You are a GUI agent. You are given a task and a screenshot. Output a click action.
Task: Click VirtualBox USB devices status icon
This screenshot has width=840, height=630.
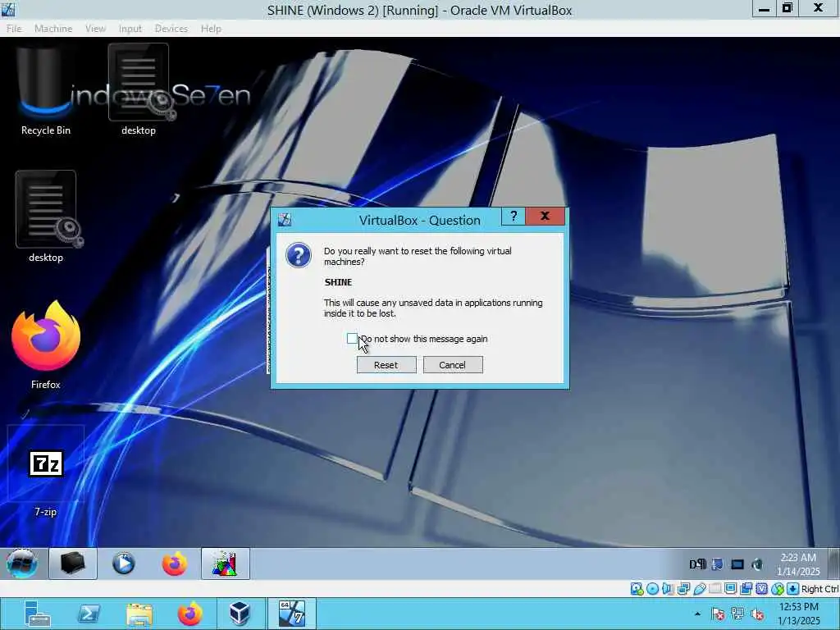[699, 589]
